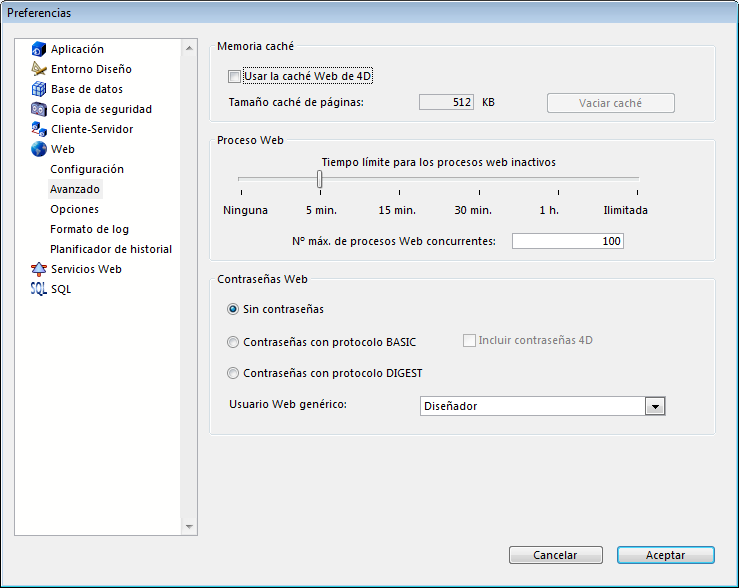
Task: Click the max concurrent Web processes field
Action: click(x=567, y=241)
